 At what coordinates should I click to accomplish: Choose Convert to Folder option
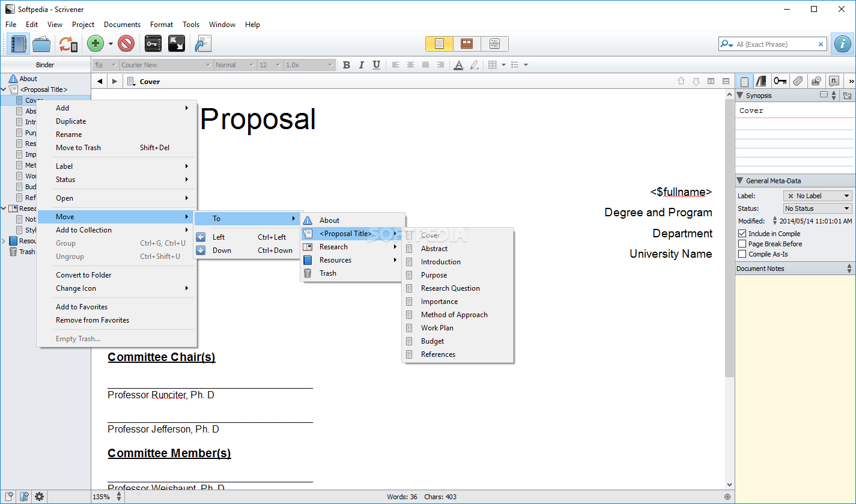click(117, 275)
